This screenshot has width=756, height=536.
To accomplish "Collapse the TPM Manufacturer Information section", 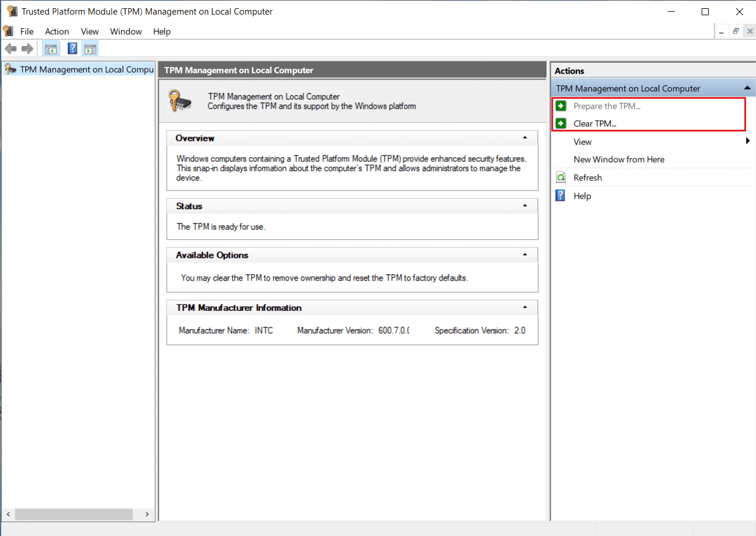I will coord(525,307).
